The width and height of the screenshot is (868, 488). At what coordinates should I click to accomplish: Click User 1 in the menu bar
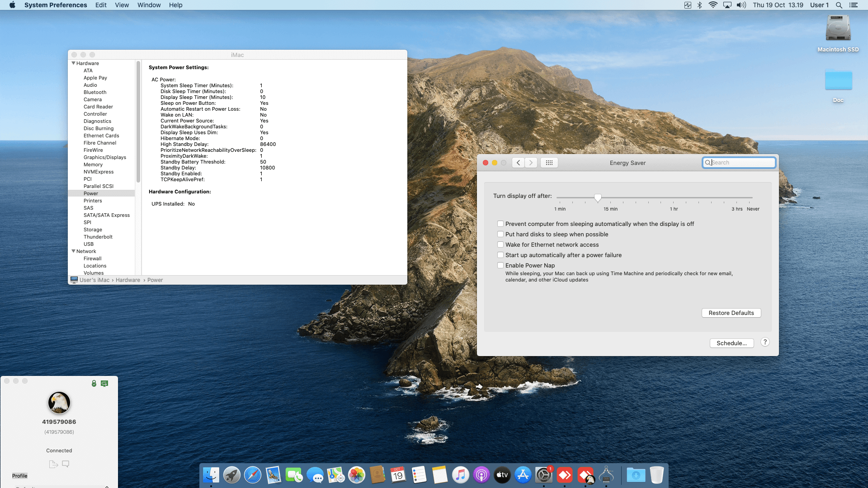coord(819,5)
